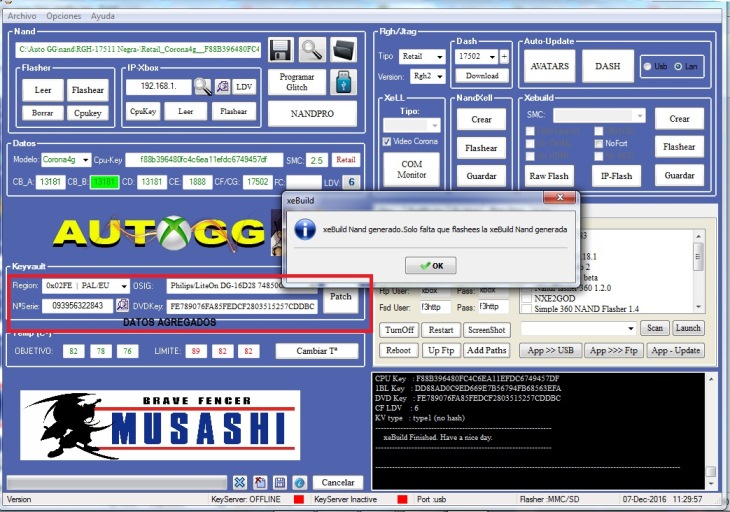
Task: Open the Ayuda menu
Action: tap(102, 16)
